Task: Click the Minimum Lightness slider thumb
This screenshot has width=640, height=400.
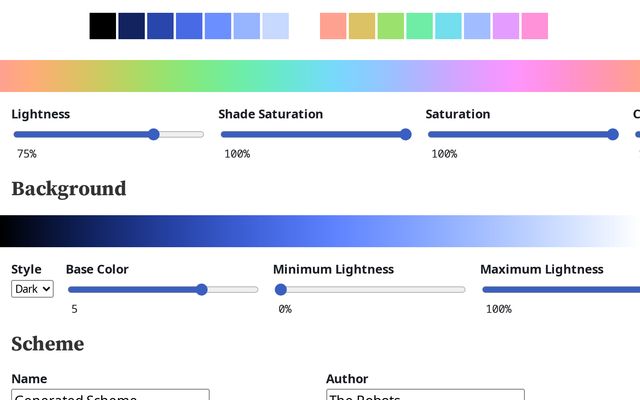Action: pos(281,290)
